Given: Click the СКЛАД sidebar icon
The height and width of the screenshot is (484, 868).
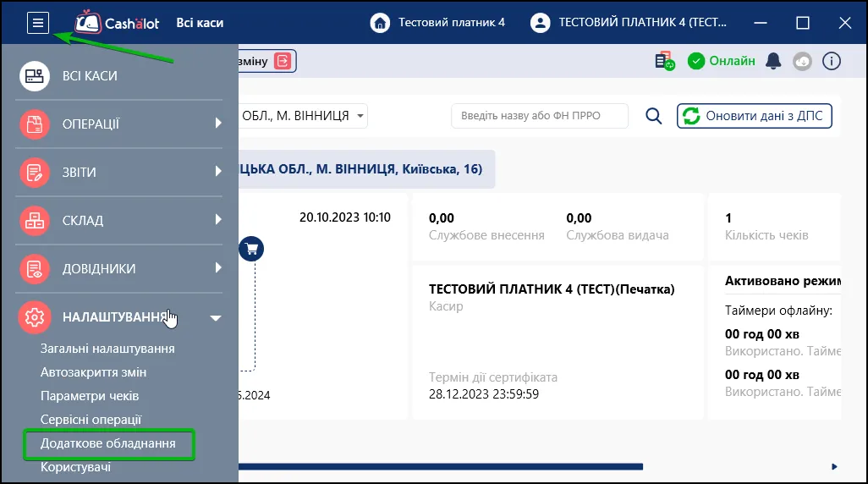Looking at the screenshot, I should [35, 220].
